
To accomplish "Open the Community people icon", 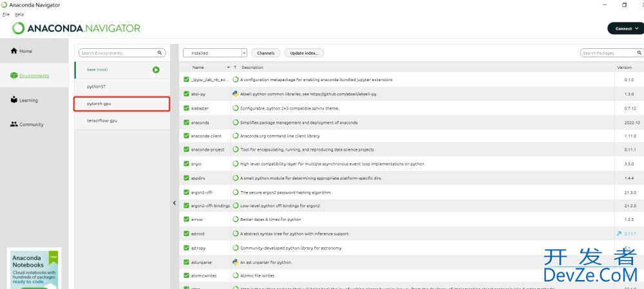I will 14,124.
